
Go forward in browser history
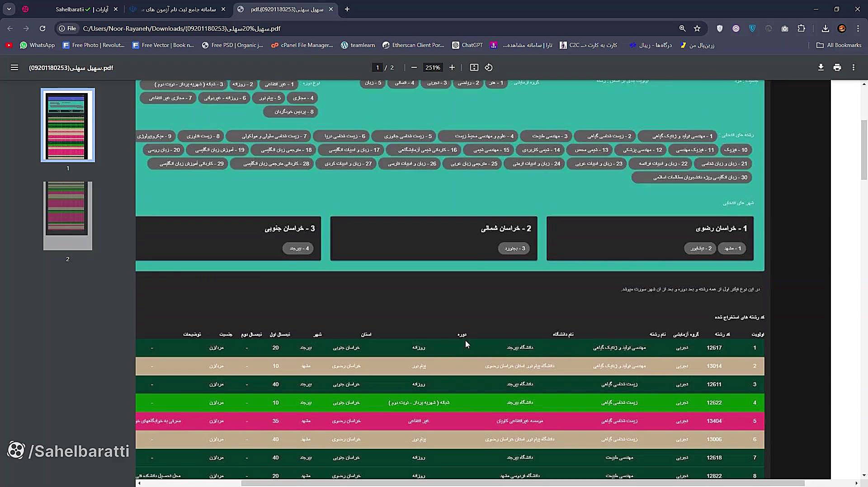point(26,28)
